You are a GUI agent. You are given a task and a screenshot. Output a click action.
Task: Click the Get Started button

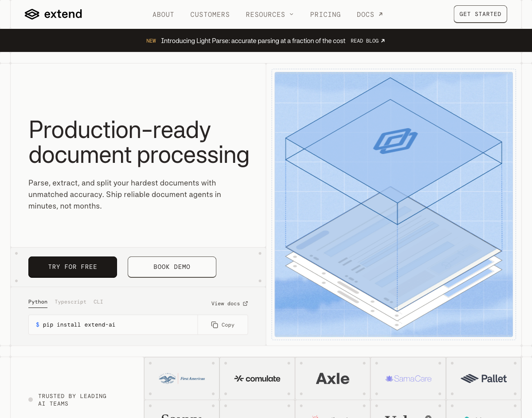[480, 14]
